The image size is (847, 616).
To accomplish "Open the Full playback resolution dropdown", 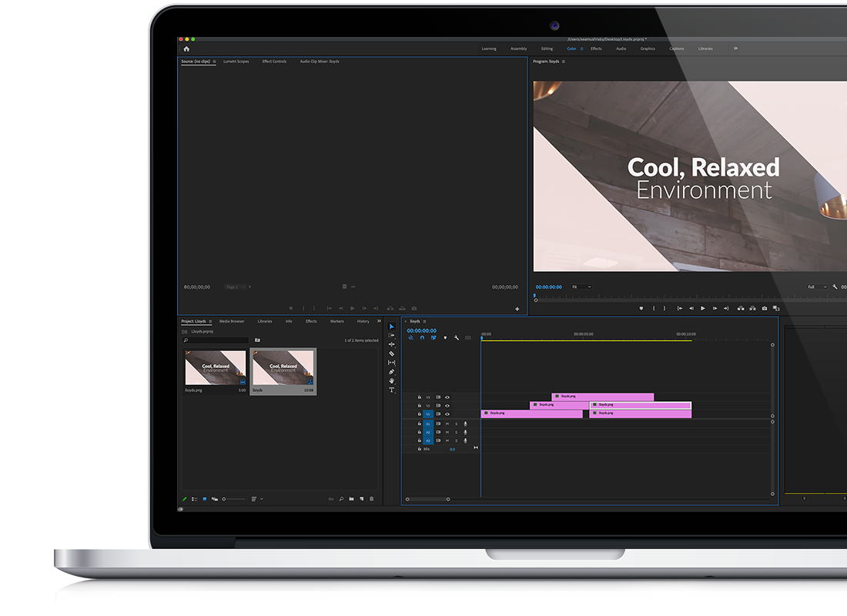I will (817, 287).
